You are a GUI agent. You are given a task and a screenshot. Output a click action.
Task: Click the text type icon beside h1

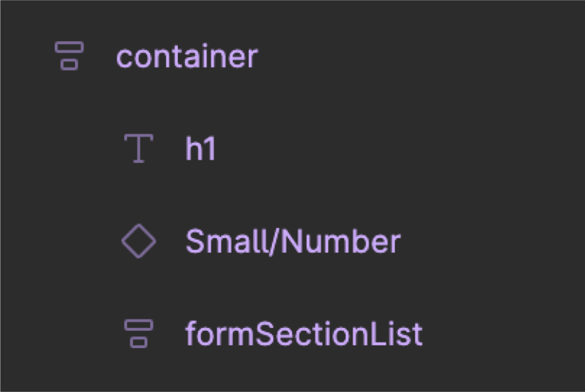139,149
